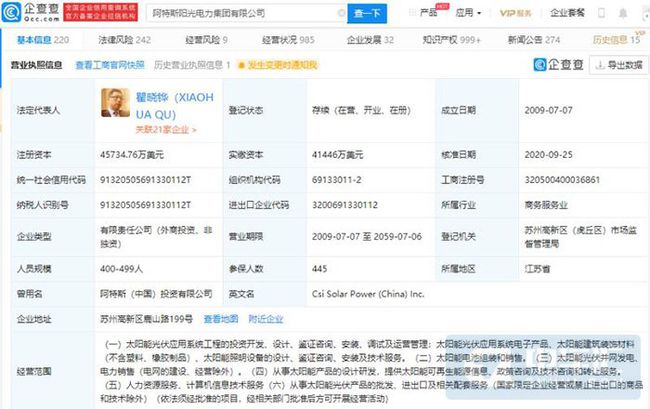The width and height of the screenshot is (650, 409).
Task: Click the 查一下 search button
Action: pos(367,14)
